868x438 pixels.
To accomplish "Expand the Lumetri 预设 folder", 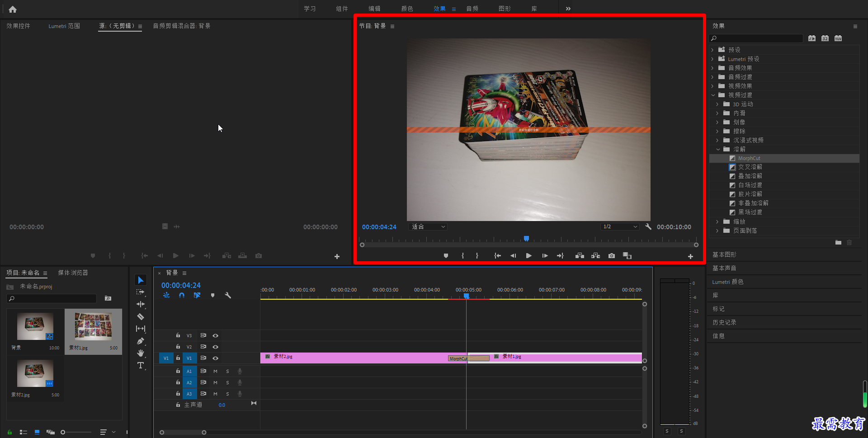I will click(712, 59).
